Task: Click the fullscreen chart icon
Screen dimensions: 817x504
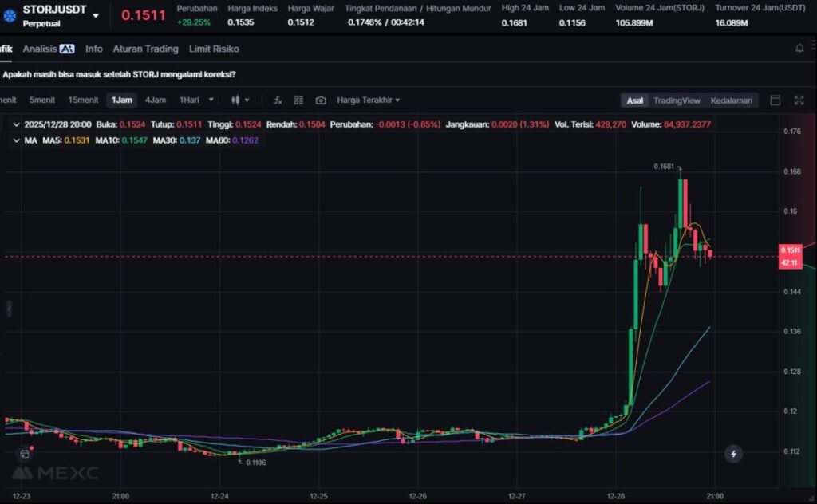Action: pos(799,100)
